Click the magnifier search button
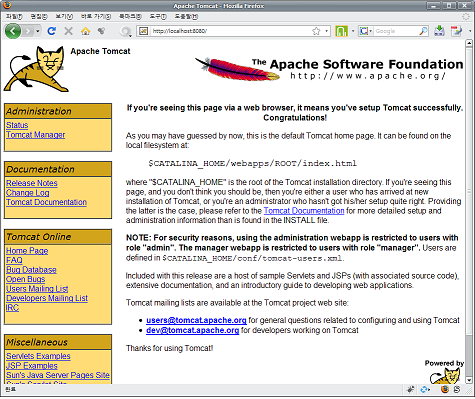This screenshot has height=399, width=475. (423, 31)
